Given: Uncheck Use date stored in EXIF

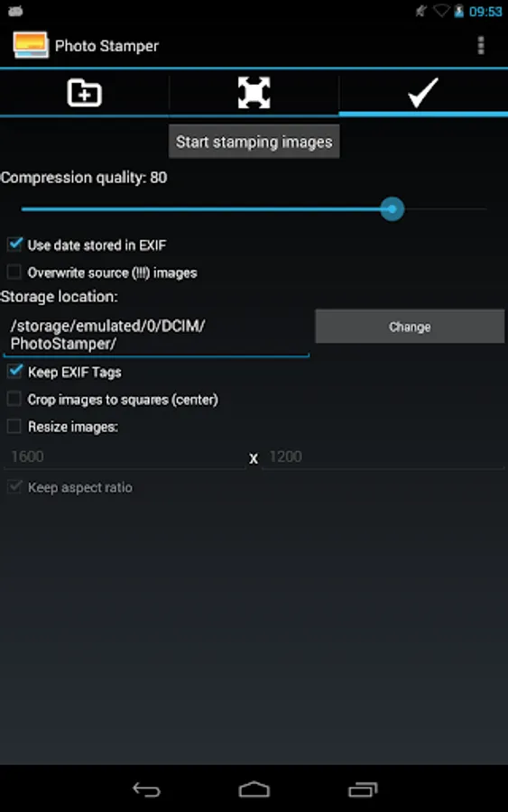Looking at the screenshot, I should pyautogui.click(x=14, y=245).
